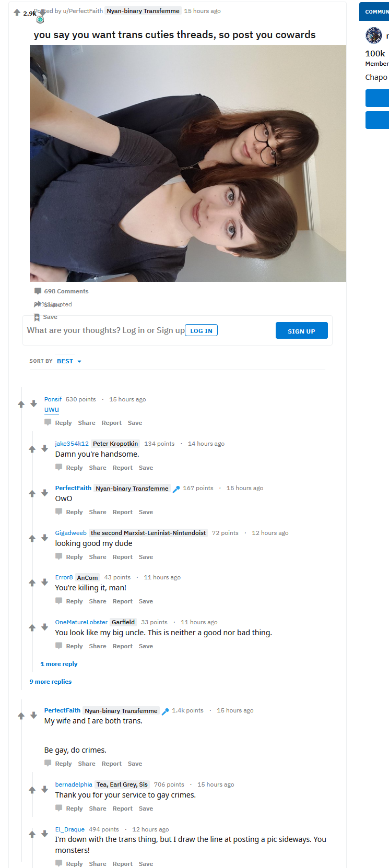Upvote jake354k12's comment
The image size is (389, 868).
click(x=32, y=449)
